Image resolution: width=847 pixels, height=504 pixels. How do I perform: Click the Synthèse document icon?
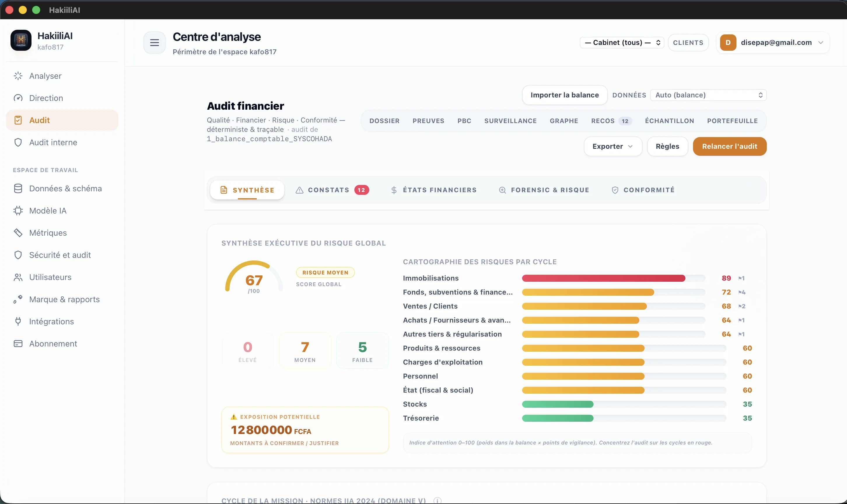[x=224, y=190]
